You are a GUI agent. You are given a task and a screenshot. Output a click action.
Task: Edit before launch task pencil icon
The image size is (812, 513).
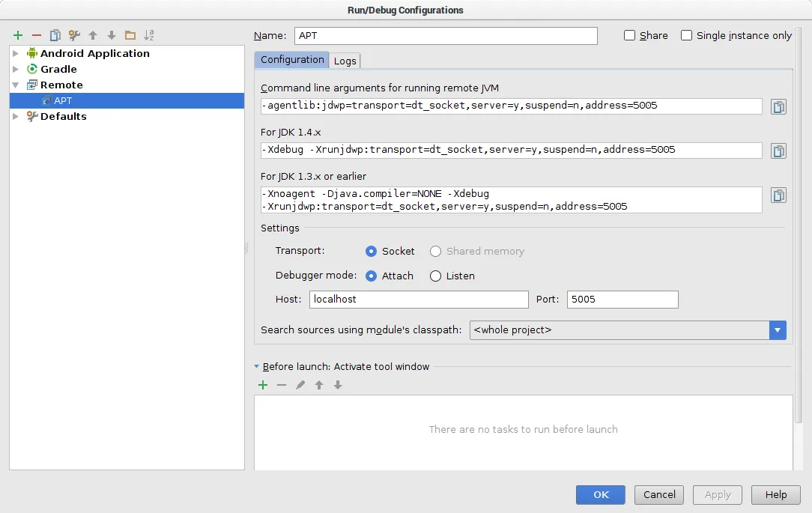point(300,385)
